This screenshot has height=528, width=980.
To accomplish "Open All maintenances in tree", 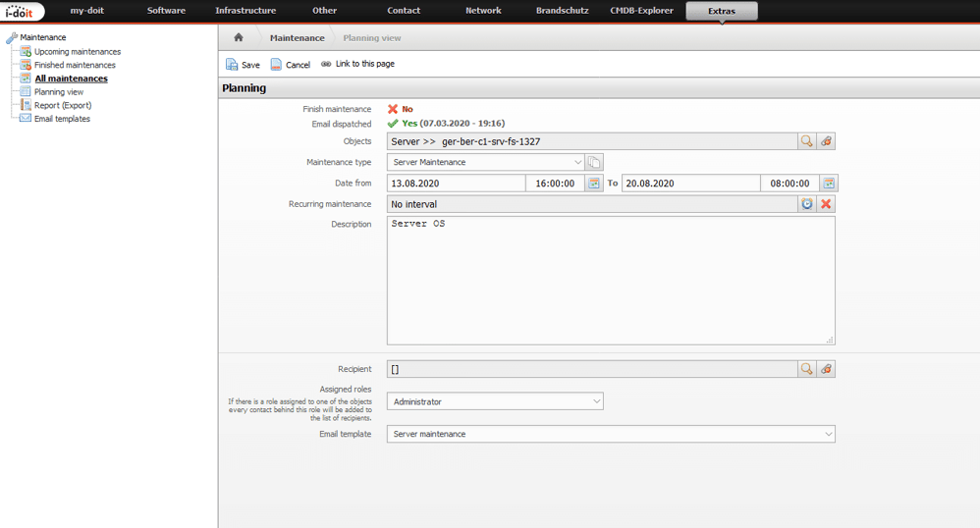I will point(72,79).
